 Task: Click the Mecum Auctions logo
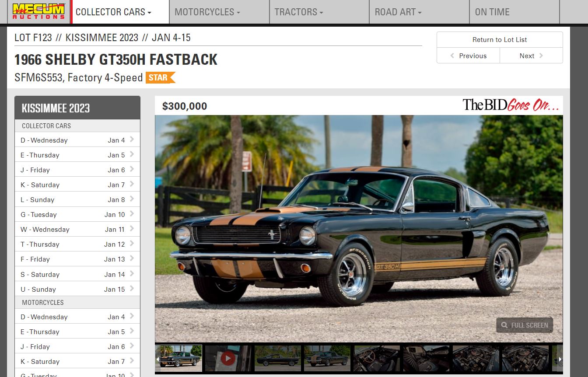38,11
